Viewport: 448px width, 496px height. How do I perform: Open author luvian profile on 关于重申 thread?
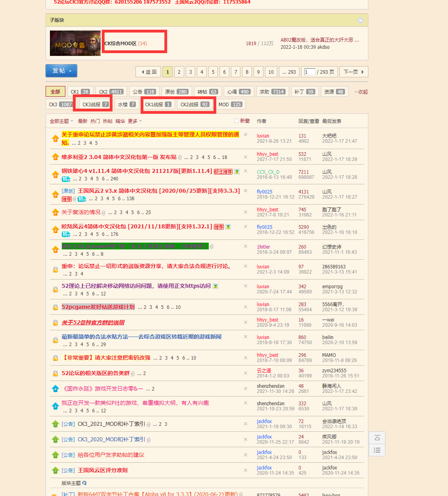click(263, 136)
